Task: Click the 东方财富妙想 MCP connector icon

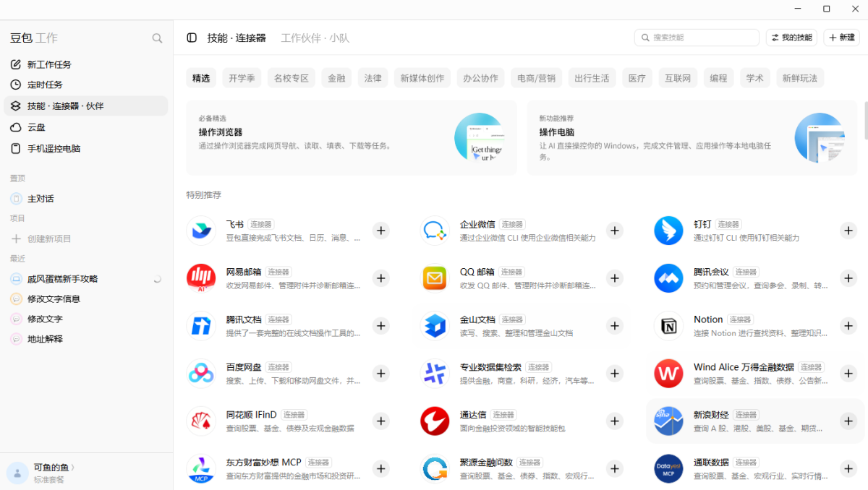Action: coord(201,469)
